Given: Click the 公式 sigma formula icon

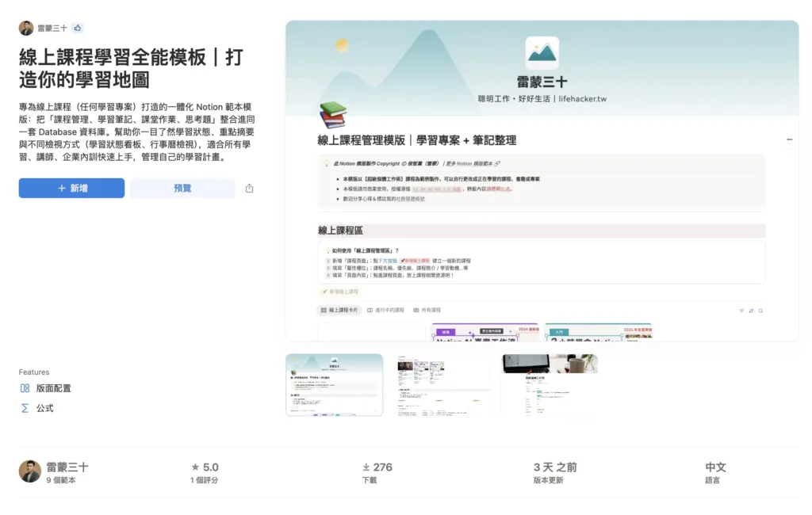Looking at the screenshot, I should 25,408.
